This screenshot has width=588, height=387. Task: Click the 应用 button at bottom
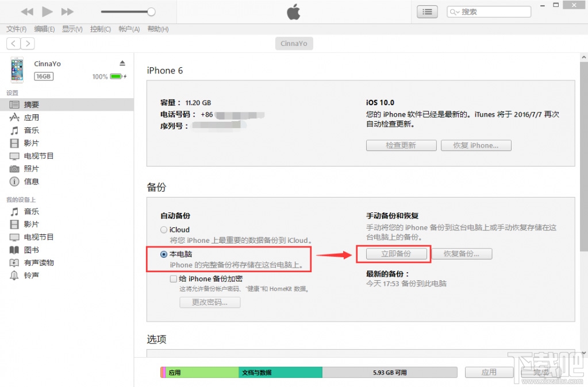pyautogui.click(x=489, y=372)
